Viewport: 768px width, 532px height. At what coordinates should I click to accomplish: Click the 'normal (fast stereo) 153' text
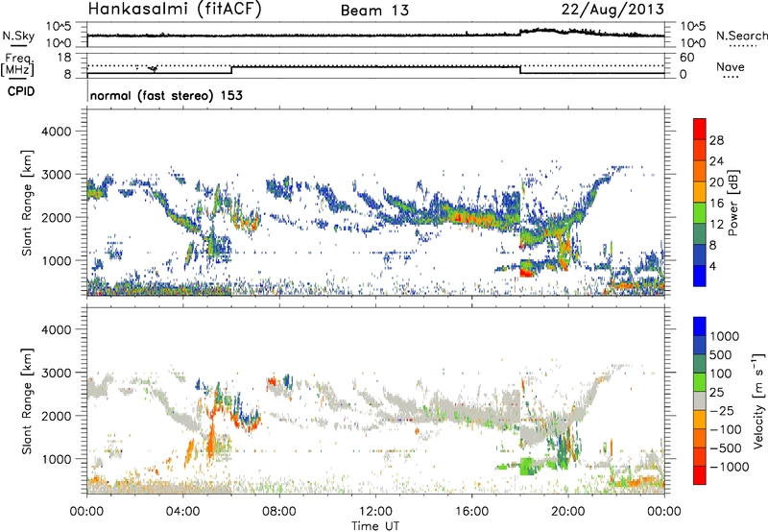[x=166, y=95]
